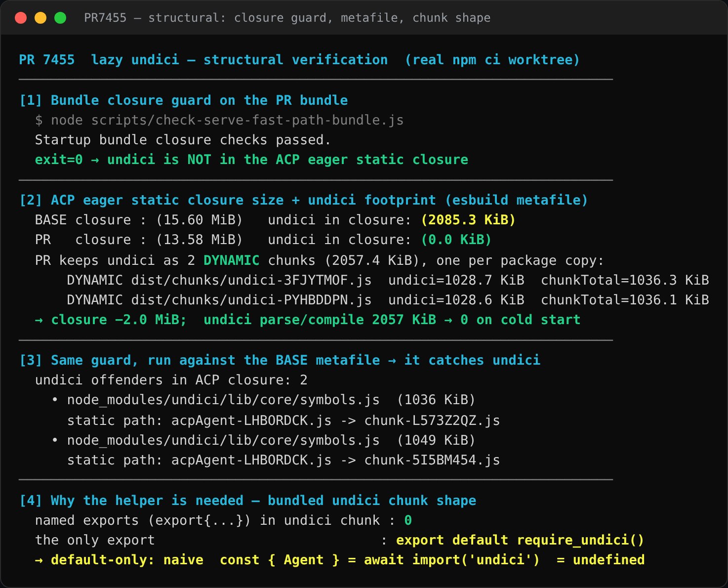Click the 'exit=0 → undici is NOT in the ACP' line
This screenshot has height=588, width=728.
(251, 160)
